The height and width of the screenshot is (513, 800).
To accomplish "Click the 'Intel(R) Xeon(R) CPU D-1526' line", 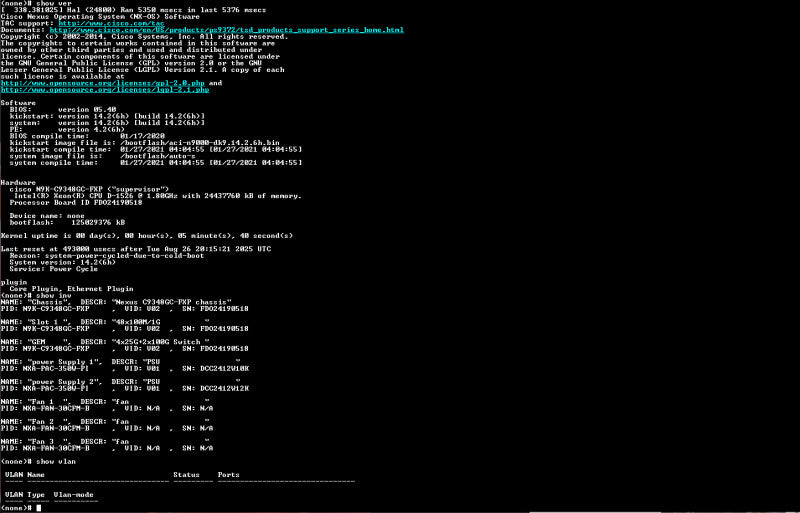I will click(158, 196).
